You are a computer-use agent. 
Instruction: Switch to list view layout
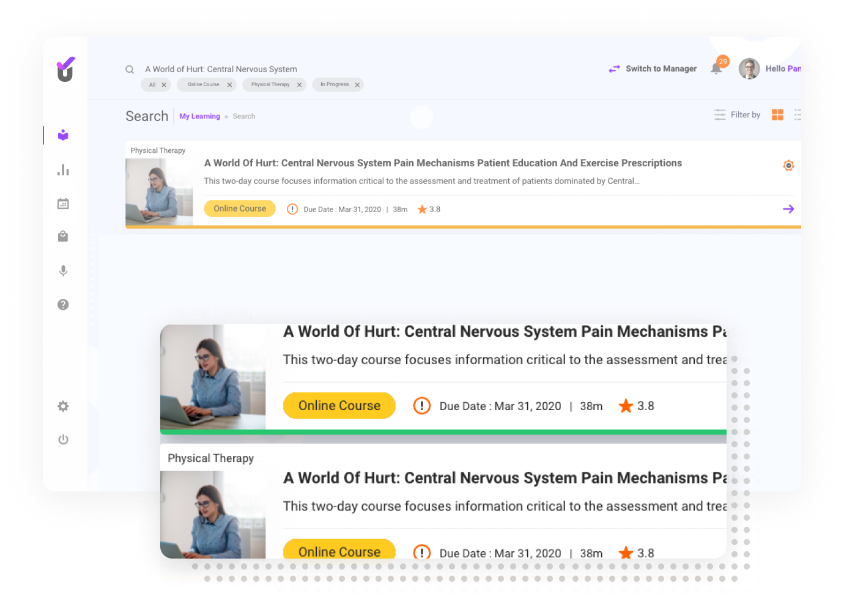[x=799, y=115]
